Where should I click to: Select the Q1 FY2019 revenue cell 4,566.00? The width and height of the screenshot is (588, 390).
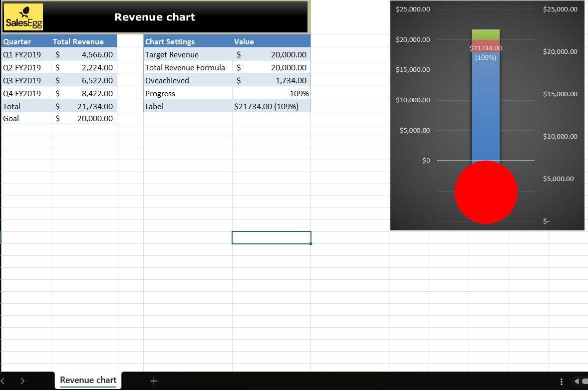(84, 55)
